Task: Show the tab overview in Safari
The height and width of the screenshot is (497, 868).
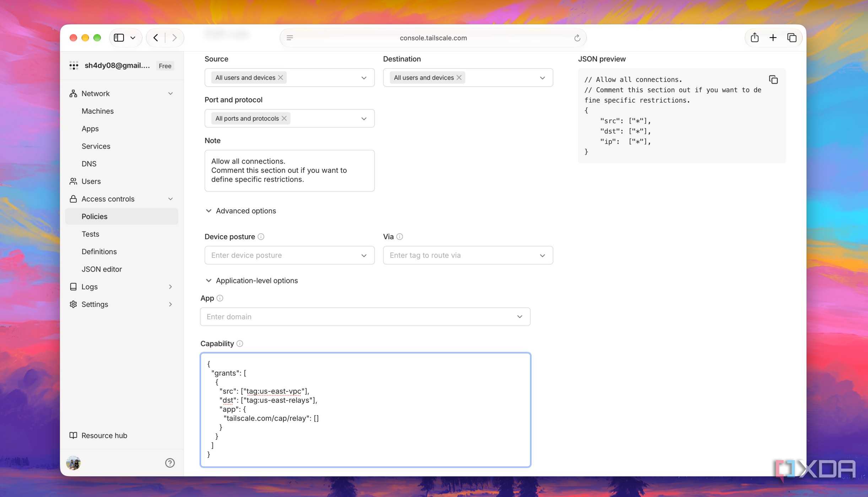Action: (x=792, y=38)
